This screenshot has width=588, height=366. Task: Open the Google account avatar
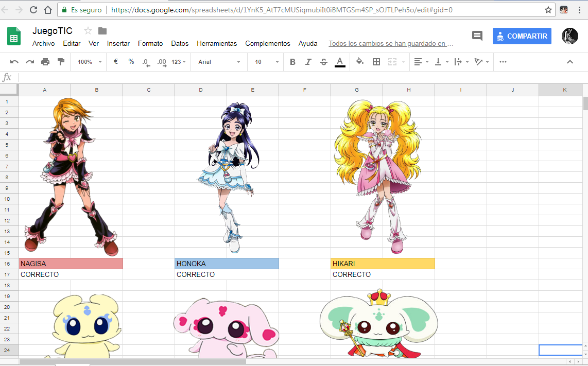tap(569, 36)
